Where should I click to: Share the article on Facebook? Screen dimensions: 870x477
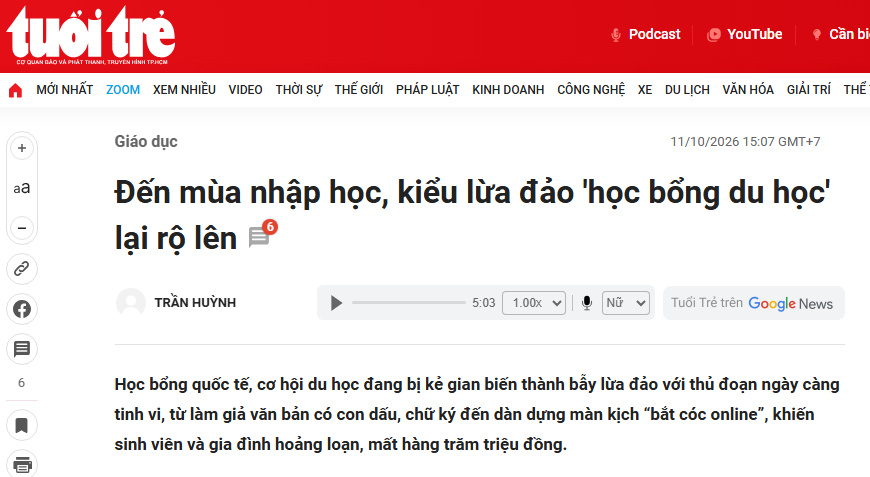pos(22,309)
